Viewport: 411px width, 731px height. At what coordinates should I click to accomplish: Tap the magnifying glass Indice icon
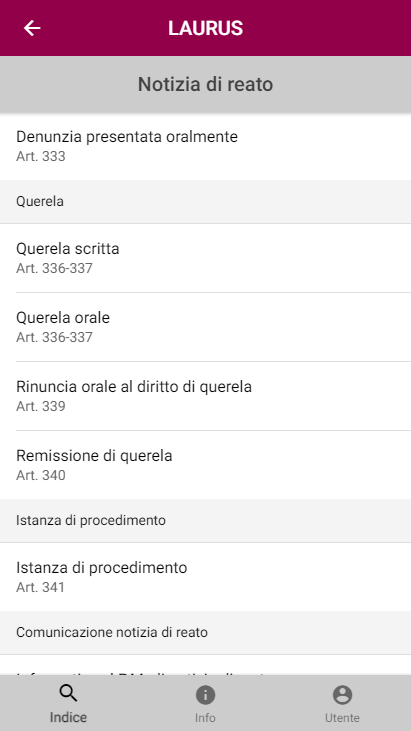click(68, 694)
